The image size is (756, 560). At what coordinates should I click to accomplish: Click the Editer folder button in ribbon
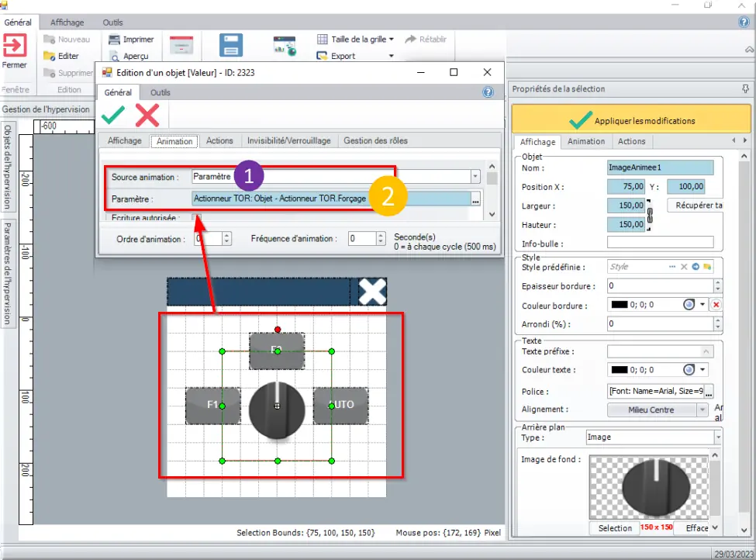click(x=61, y=56)
